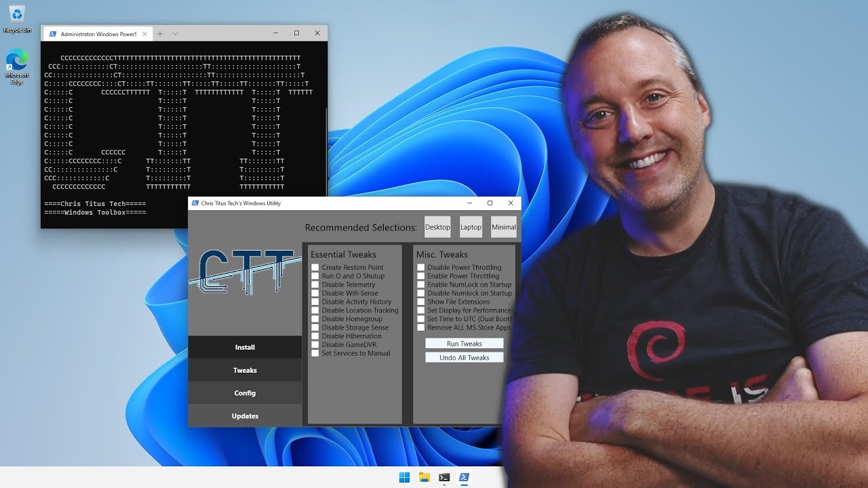Click the Undo All Tweaks button
Viewport: 868px width, 488px height.
(465, 357)
